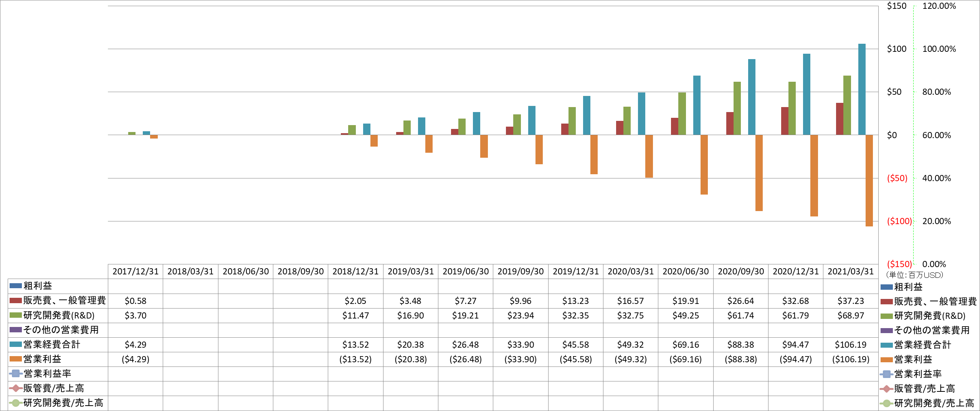Viewport: 980px width, 411px height.
Task: Click the $49.25 R&D value cell
Action: click(x=686, y=315)
